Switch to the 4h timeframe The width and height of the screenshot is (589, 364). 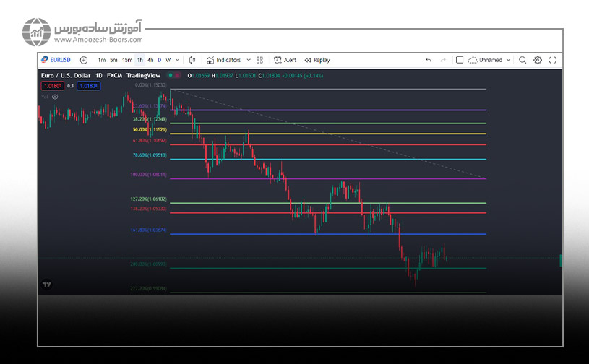[150, 60]
